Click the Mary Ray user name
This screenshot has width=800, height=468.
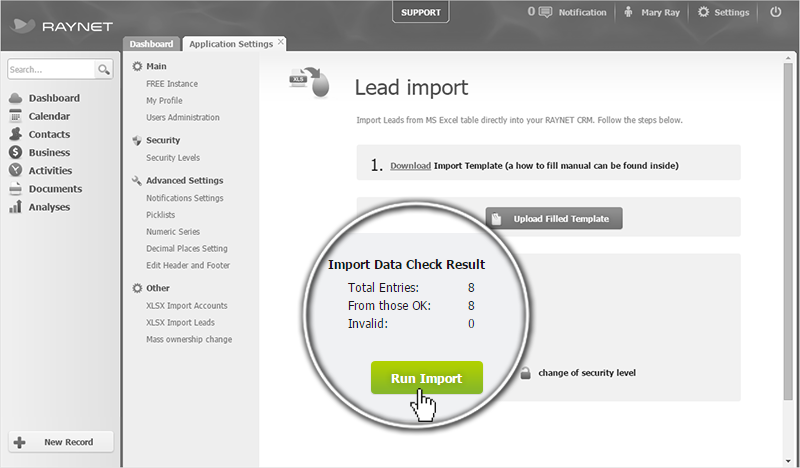point(660,12)
